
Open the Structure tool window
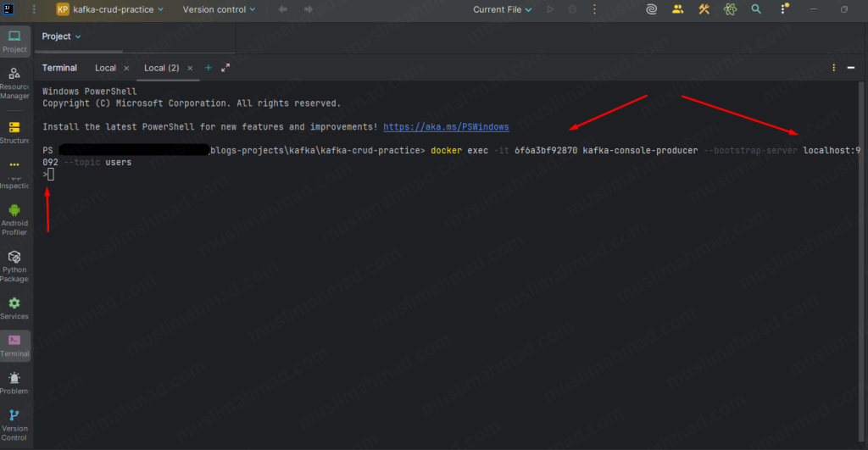click(14, 133)
